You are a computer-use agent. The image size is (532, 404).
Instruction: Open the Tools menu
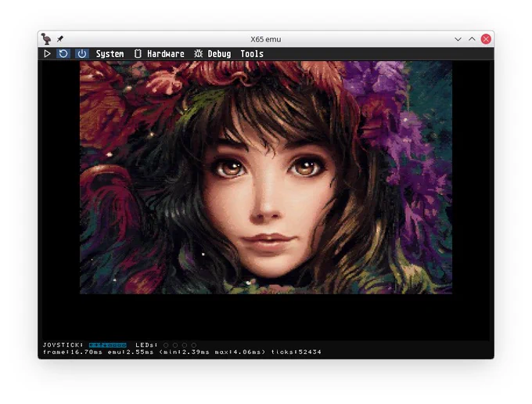pos(252,54)
